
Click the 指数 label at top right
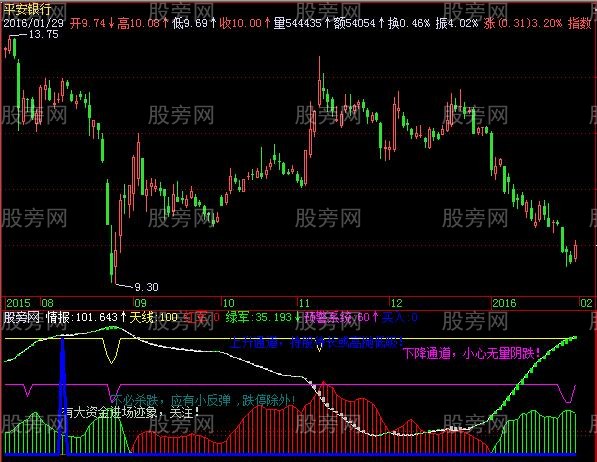pos(579,23)
